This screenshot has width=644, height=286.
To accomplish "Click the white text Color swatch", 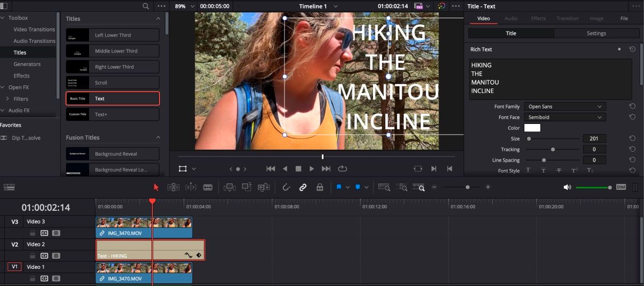I will tap(532, 128).
